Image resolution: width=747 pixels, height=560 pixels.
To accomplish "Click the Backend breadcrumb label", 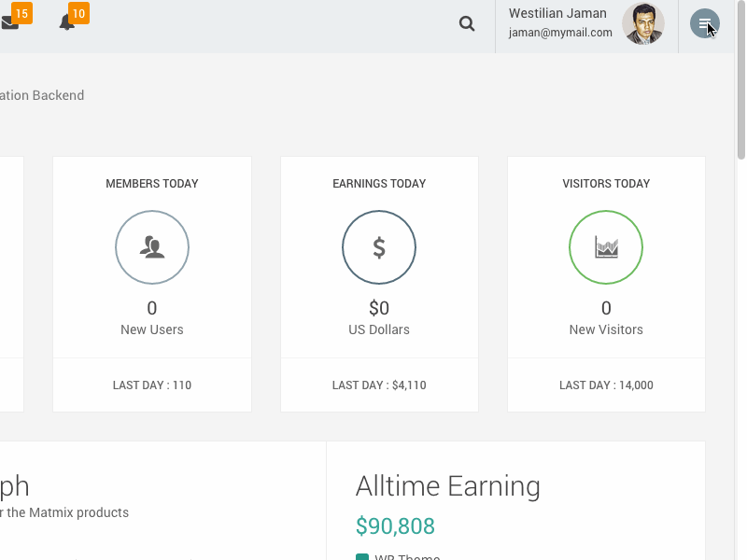I will click(x=59, y=95).
